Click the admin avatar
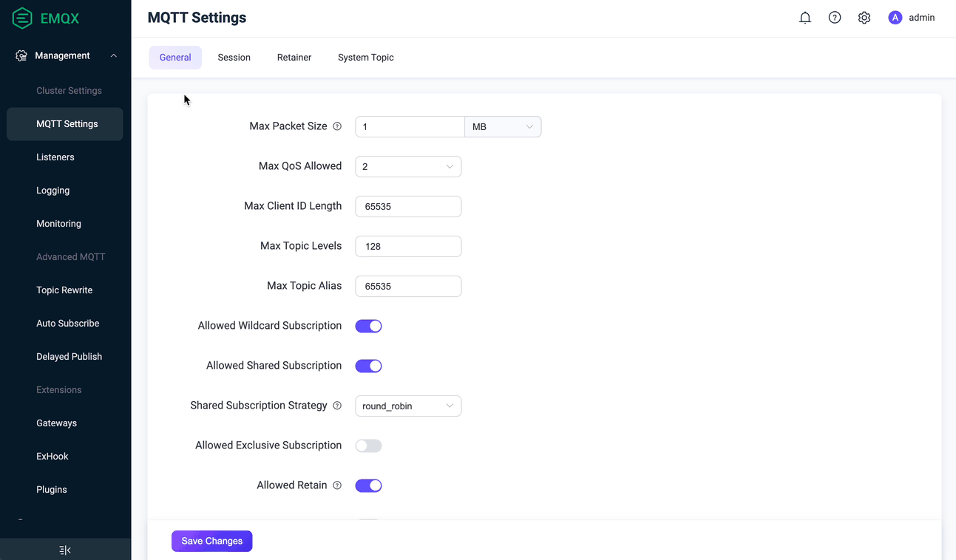Viewport: 956px width, 560px height. tap(895, 17)
